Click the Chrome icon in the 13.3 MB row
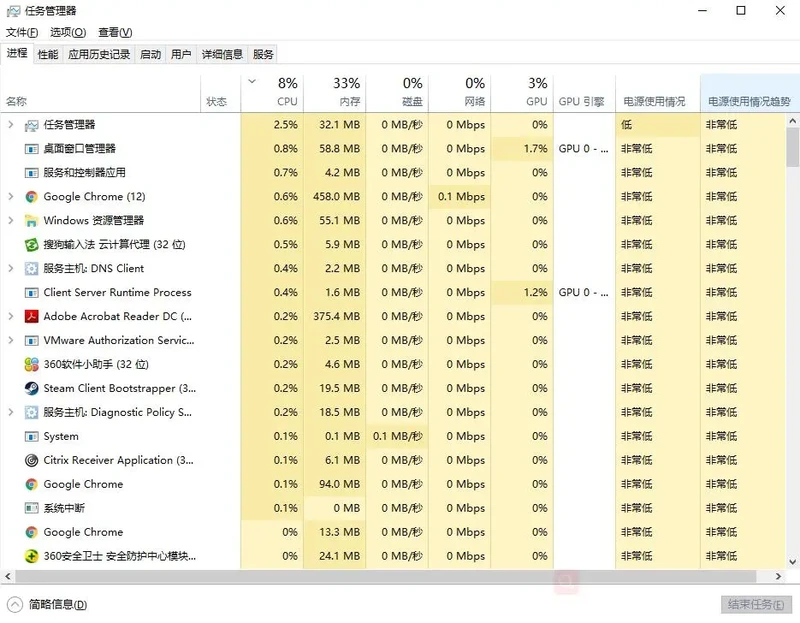 pos(31,532)
